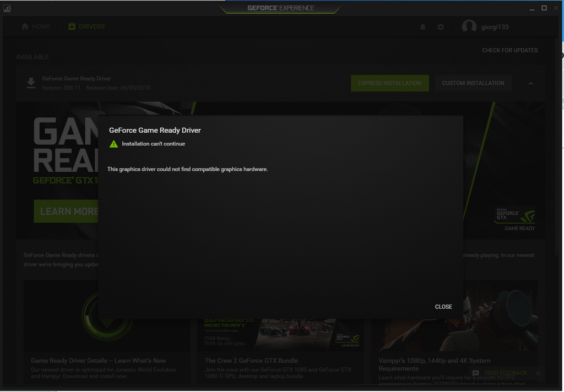
Task: Close the installation error dialog
Action: point(443,307)
